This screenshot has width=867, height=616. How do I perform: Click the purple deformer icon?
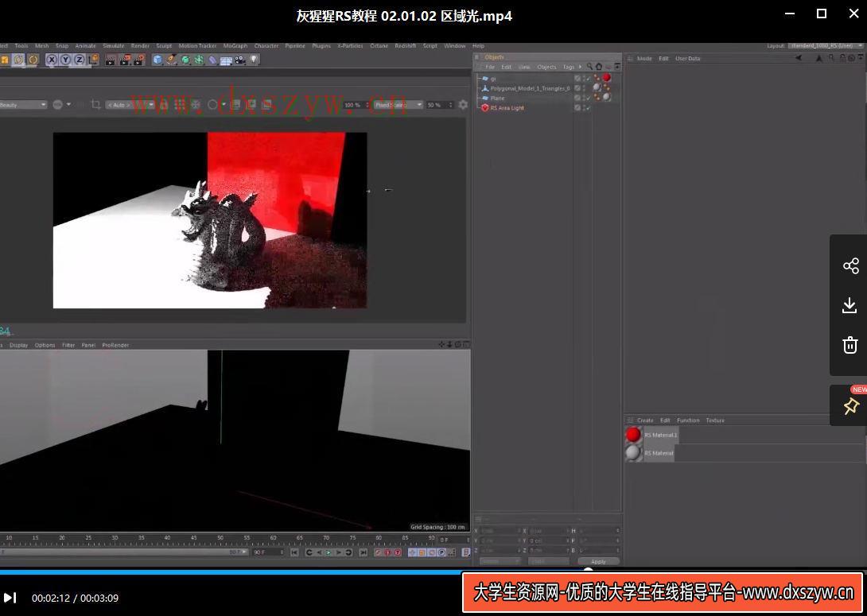212,60
